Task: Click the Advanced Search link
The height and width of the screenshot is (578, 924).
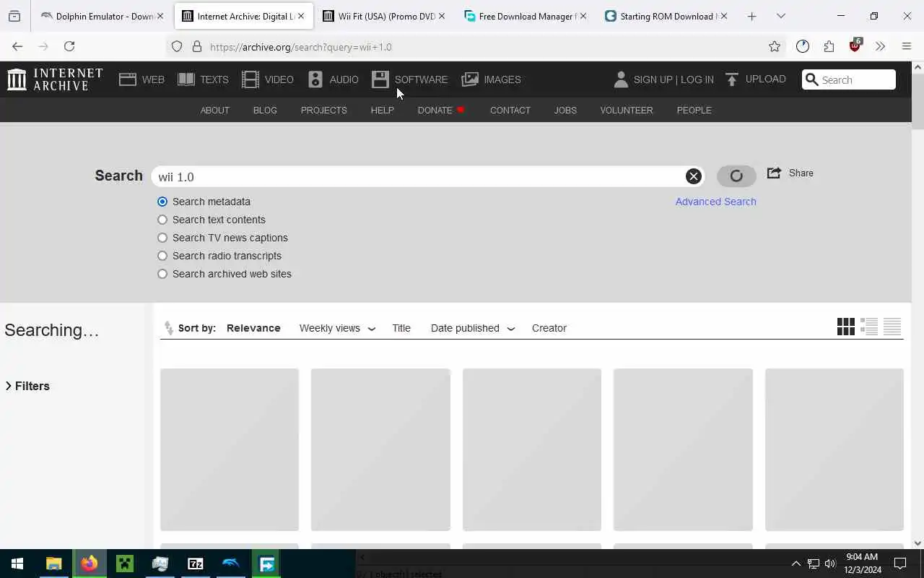Action: click(x=716, y=202)
